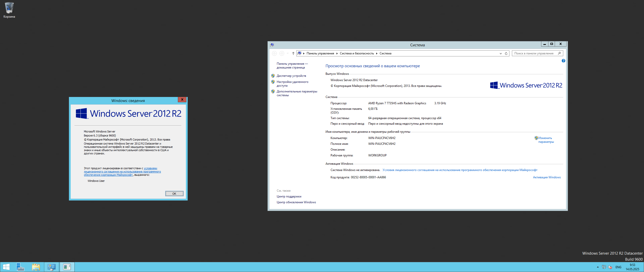Minimize the Система window
Screen dimensions: 644x272
click(544, 44)
